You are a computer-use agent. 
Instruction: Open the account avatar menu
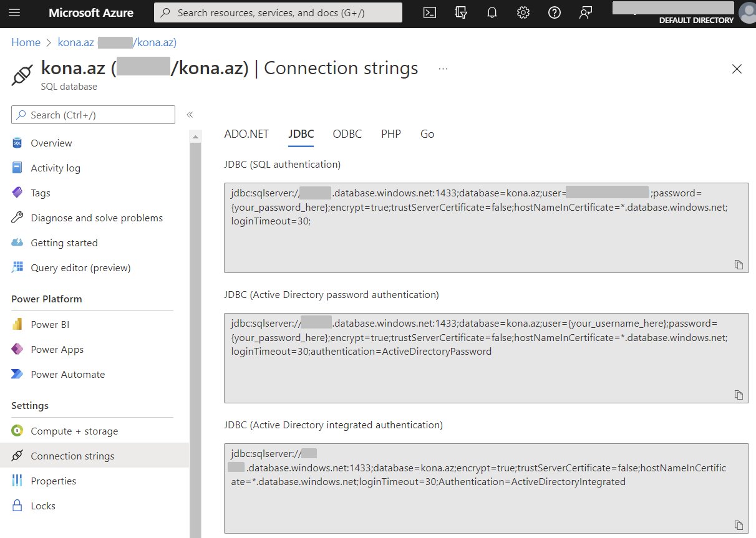click(747, 12)
